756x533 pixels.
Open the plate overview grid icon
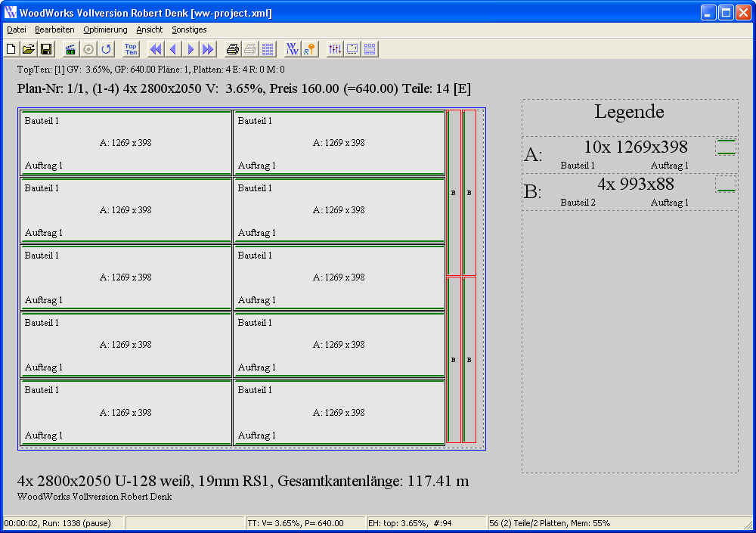(268, 48)
